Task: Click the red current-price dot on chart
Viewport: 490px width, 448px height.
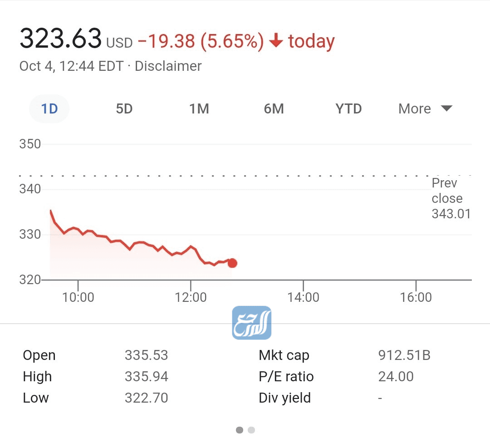Action: point(232,263)
